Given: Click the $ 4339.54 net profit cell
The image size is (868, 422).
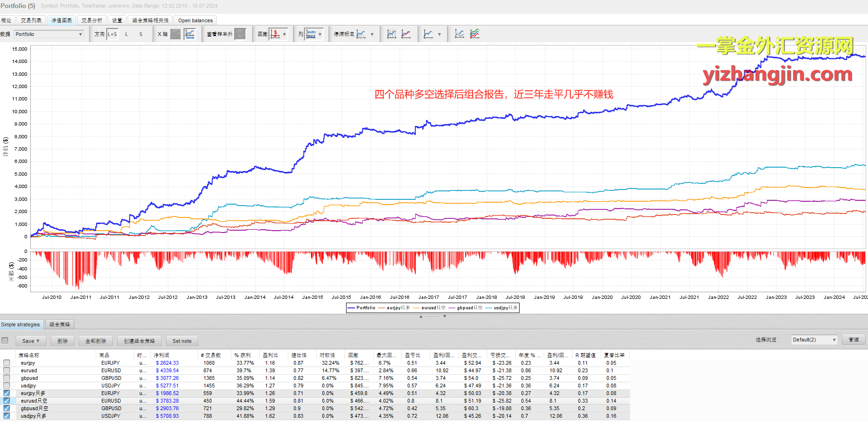Looking at the screenshot, I should tap(167, 370).
